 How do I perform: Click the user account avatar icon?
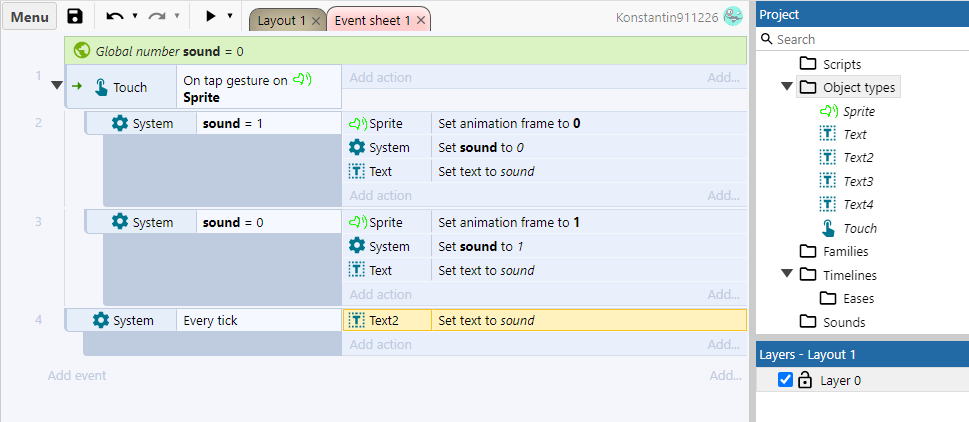[x=733, y=17]
